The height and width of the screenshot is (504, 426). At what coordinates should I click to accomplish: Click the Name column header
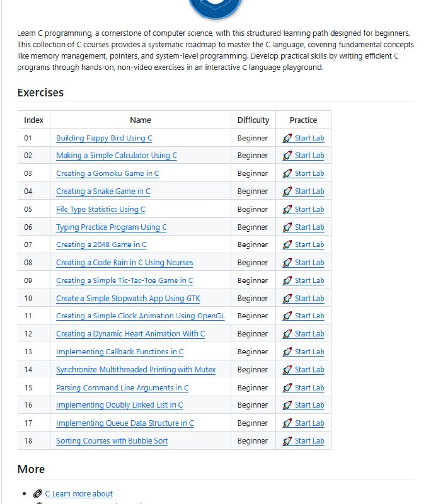point(141,120)
